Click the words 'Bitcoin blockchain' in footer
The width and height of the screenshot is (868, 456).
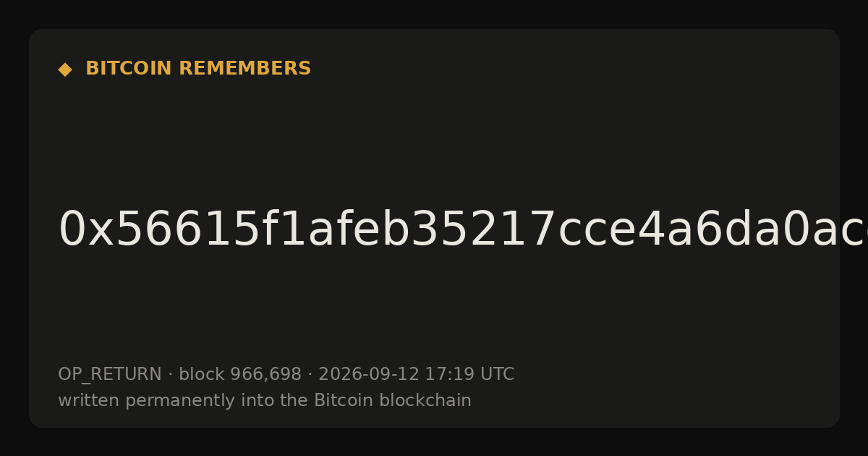coord(393,400)
